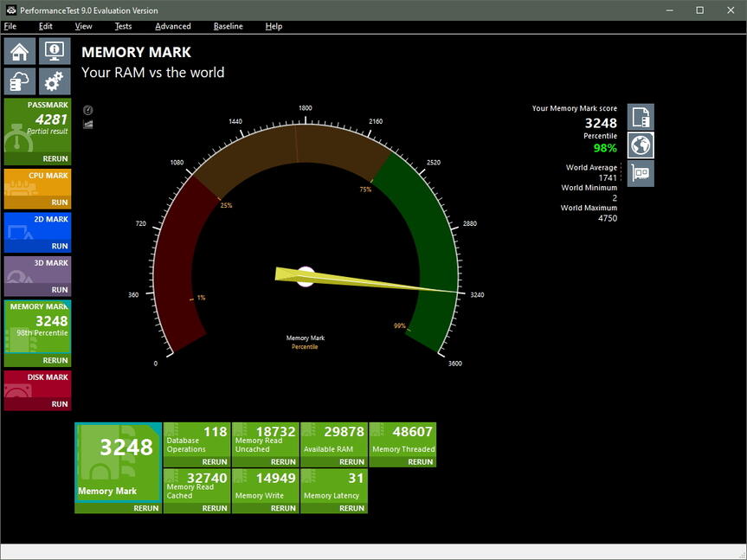Rerun Memory Mark in the sidebar
The width and height of the screenshot is (747, 560).
click(x=55, y=360)
